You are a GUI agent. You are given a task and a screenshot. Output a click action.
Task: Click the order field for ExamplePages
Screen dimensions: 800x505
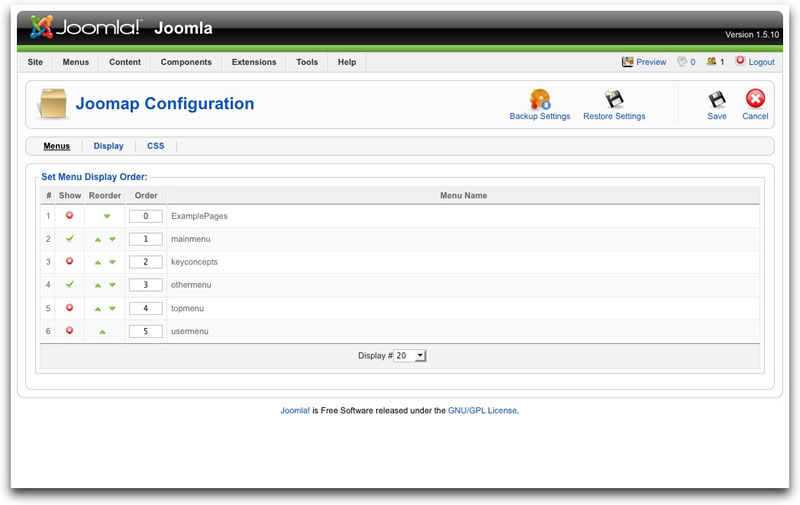pos(145,216)
